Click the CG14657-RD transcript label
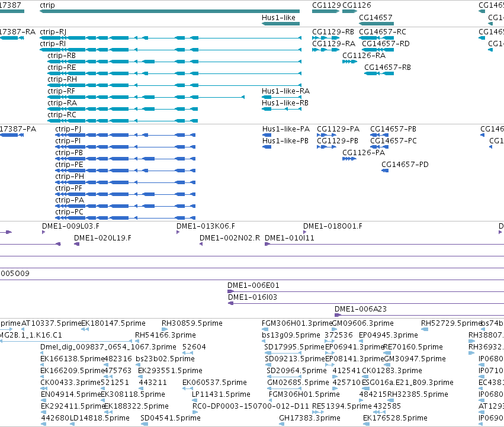Image resolution: width=504 pixels, height=427 pixels. [386, 44]
